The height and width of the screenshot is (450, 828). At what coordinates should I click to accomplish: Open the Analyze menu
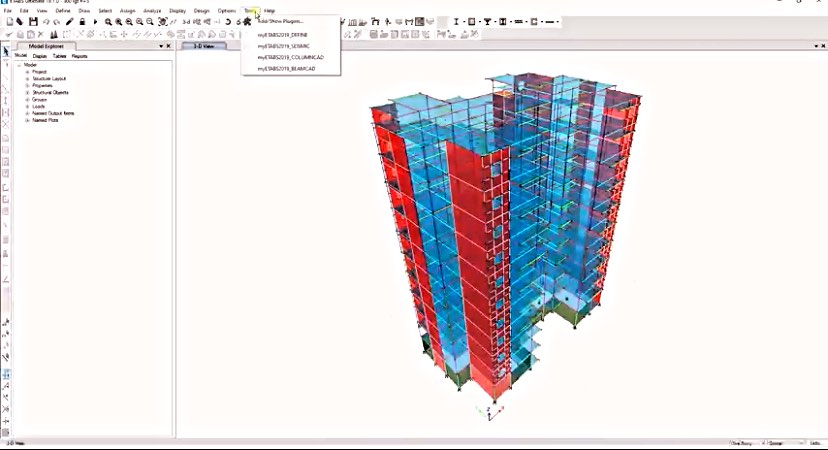(x=152, y=10)
